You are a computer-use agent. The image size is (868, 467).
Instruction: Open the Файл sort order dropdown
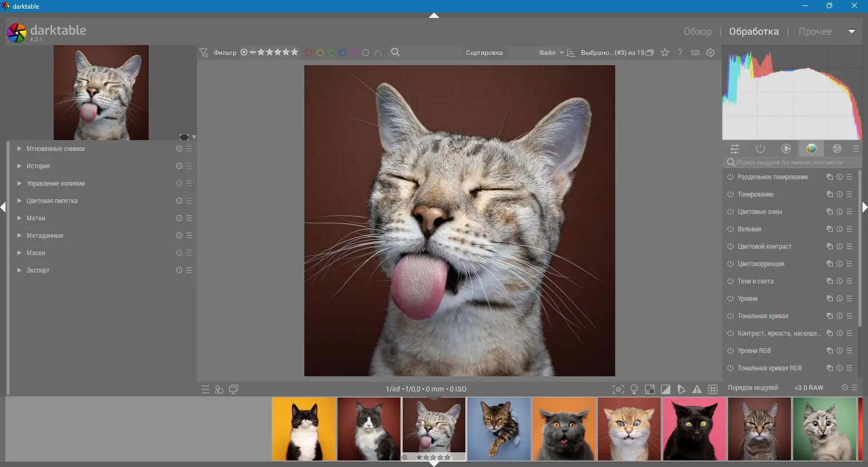pos(551,53)
